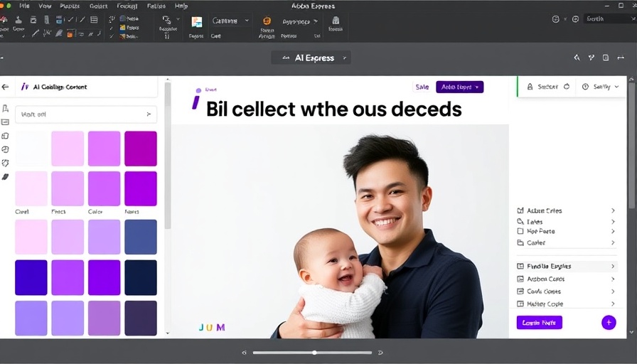This screenshot has height=364, width=637.
Task: Click the orange square tool icon
Action: click(70, 33)
